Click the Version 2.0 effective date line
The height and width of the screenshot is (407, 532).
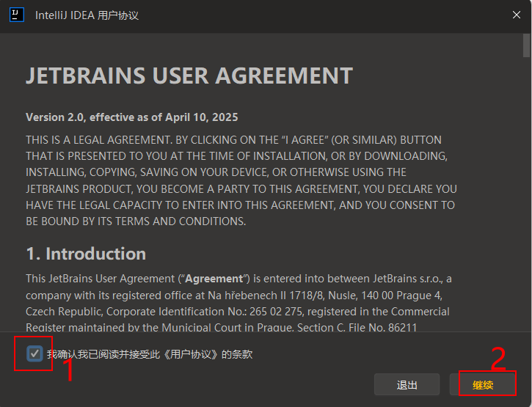point(131,117)
